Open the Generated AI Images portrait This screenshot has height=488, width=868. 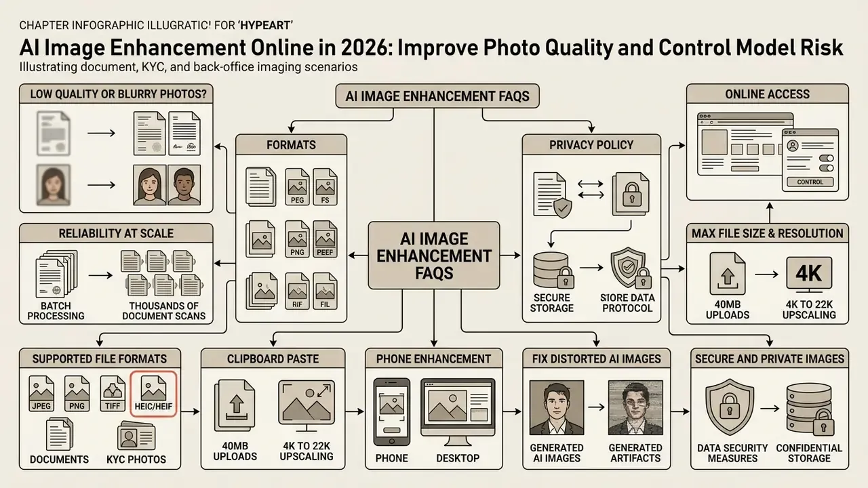556,407
